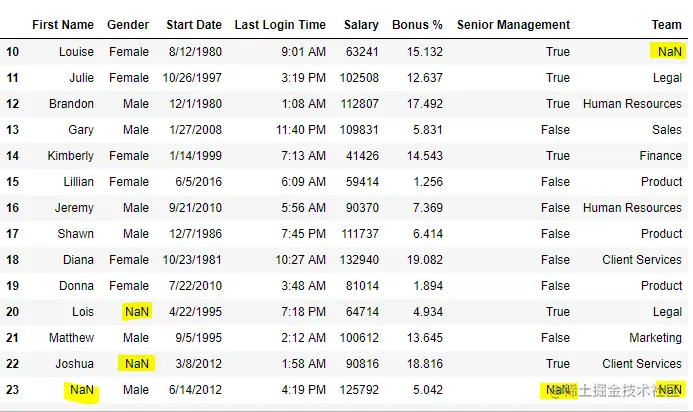This screenshot has width=693, height=412.
Task: Select Joshua's highlighted NaN Gender cell
Action: point(136,364)
